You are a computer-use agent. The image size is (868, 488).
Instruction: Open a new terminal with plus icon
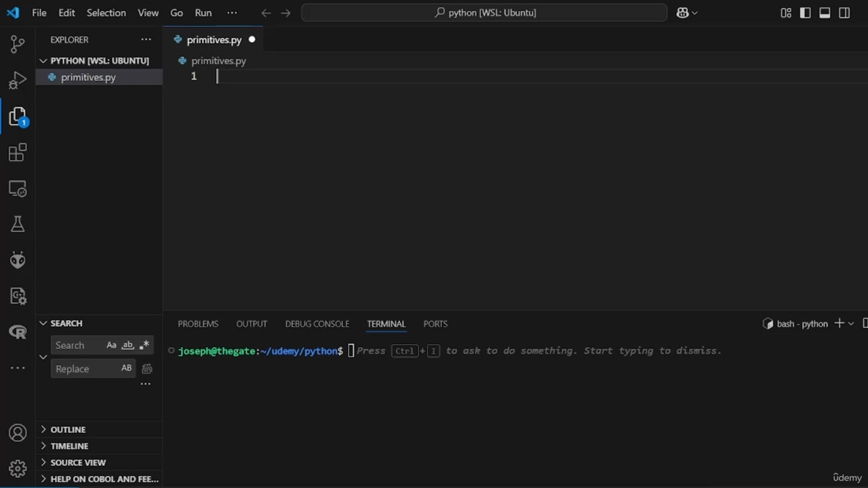pyautogui.click(x=839, y=323)
